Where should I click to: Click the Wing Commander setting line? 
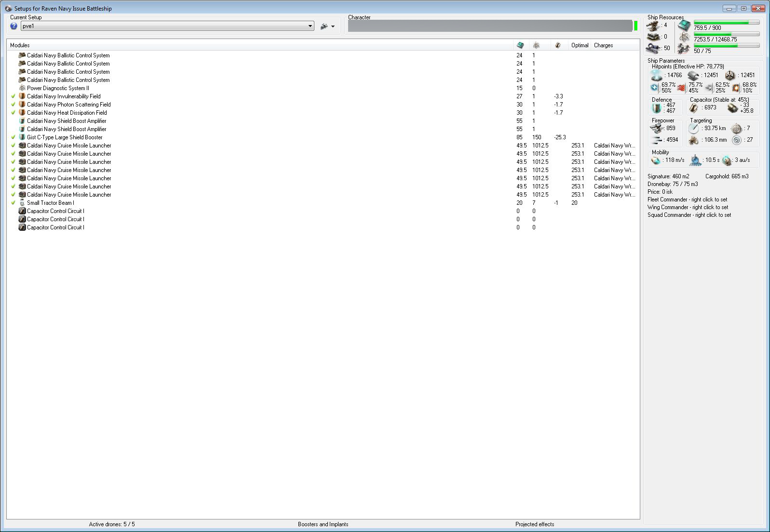pos(688,207)
